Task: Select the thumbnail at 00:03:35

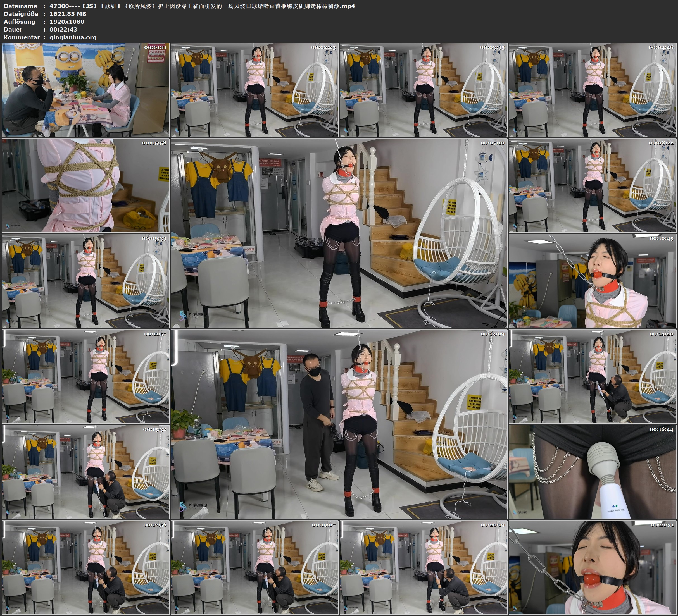Action: (x=424, y=90)
